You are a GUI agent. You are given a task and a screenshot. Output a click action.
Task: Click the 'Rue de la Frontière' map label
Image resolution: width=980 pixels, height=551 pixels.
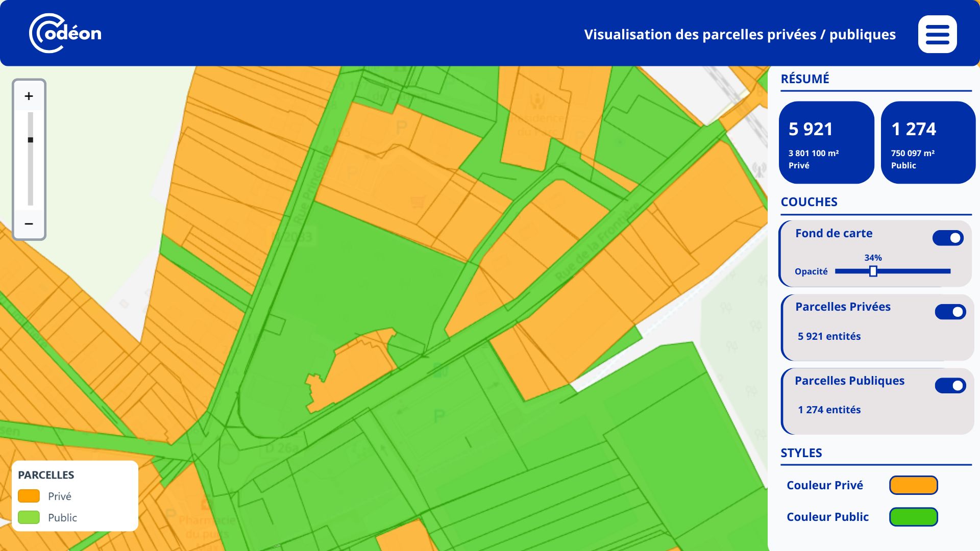(x=597, y=242)
